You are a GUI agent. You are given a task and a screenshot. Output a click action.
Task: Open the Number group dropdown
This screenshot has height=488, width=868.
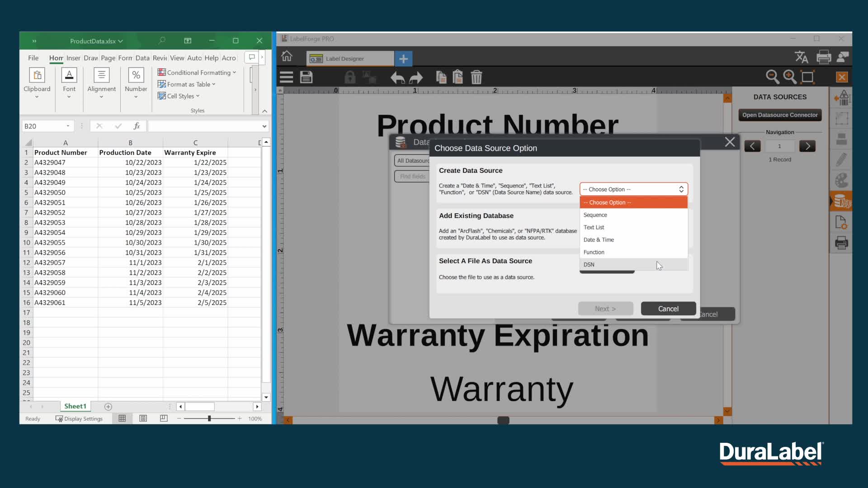[x=136, y=97]
